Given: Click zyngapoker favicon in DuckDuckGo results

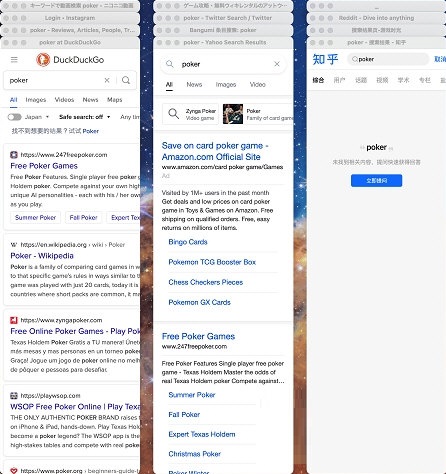Looking at the screenshot, I should pos(14,320).
